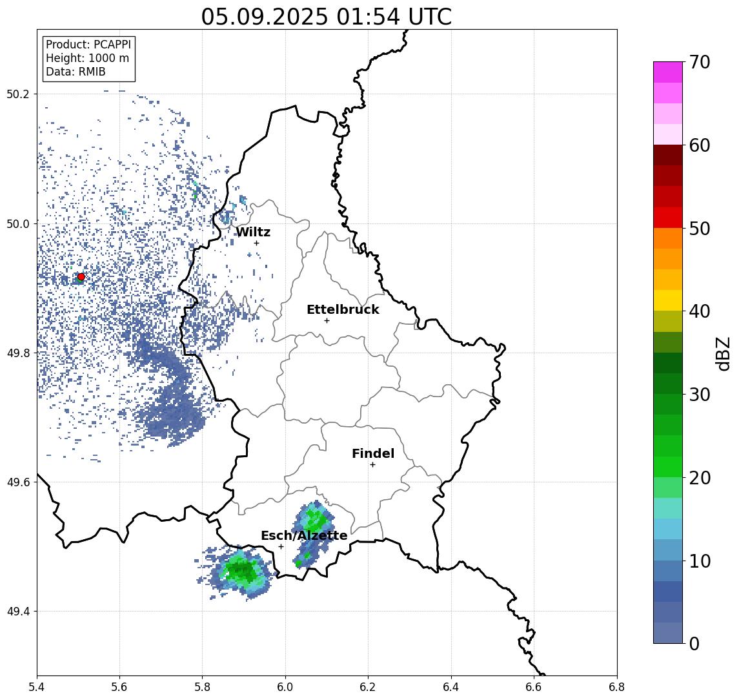Click the dark red swatch near 60 dBZ

pyautogui.click(x=668, y=155)
